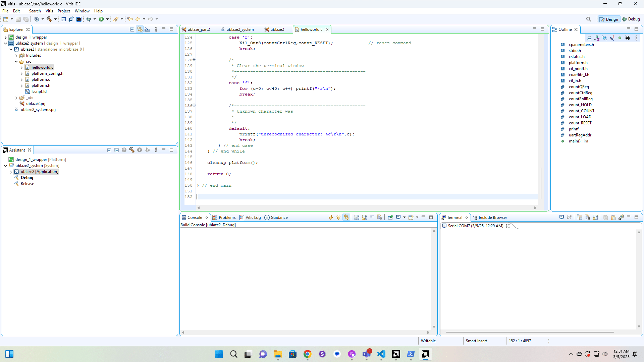This screenshot has width=644, height=362.
Task: Switch to the Problems tab
Action: click(x=227, y=217)
